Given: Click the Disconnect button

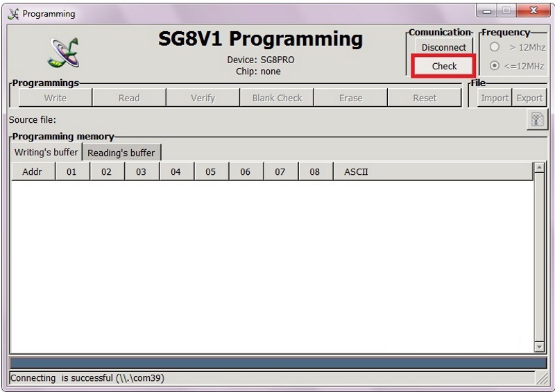Looking at the screenshot, I should click(443, 47).
